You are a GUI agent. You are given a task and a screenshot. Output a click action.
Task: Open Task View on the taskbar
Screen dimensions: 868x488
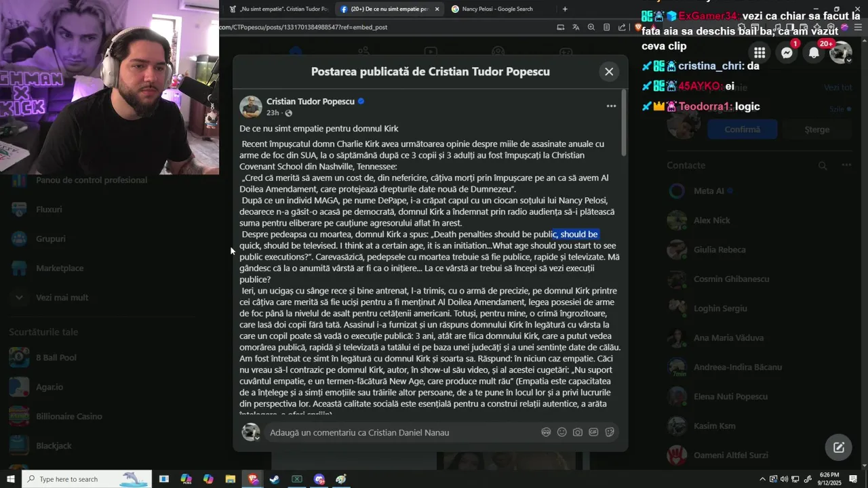(x=164, y=479)
